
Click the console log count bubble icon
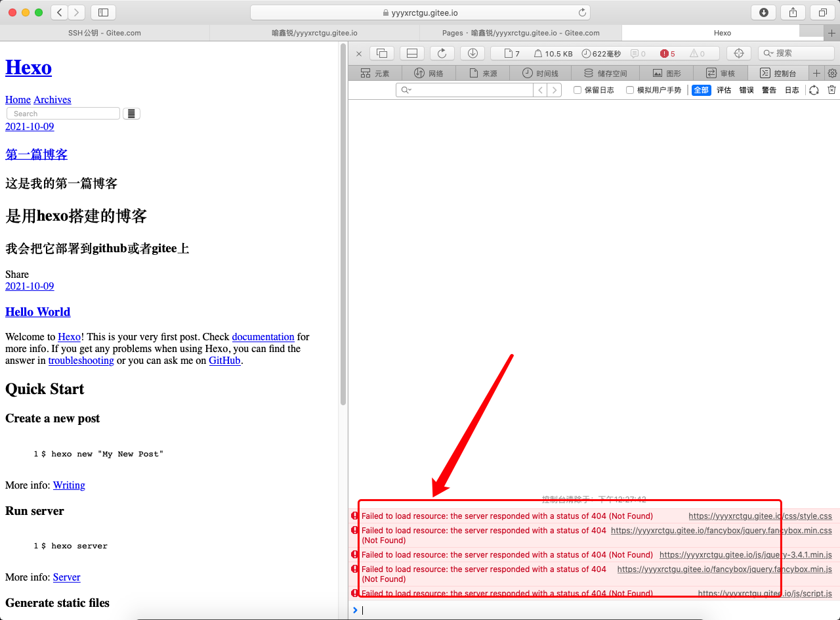(x=638, y=54)
